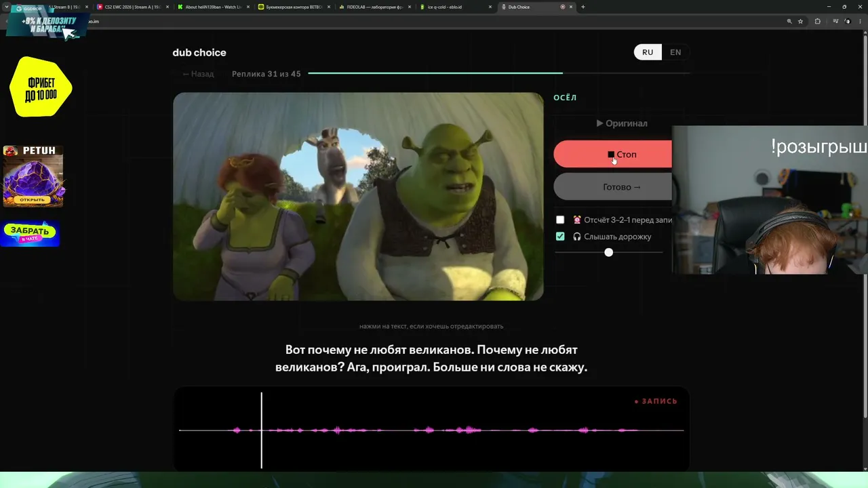Image resolution: width=868 pixels, height=488 pixels.
Task: Click the recording indicator on Dub Choice tab
Action: 562,7
